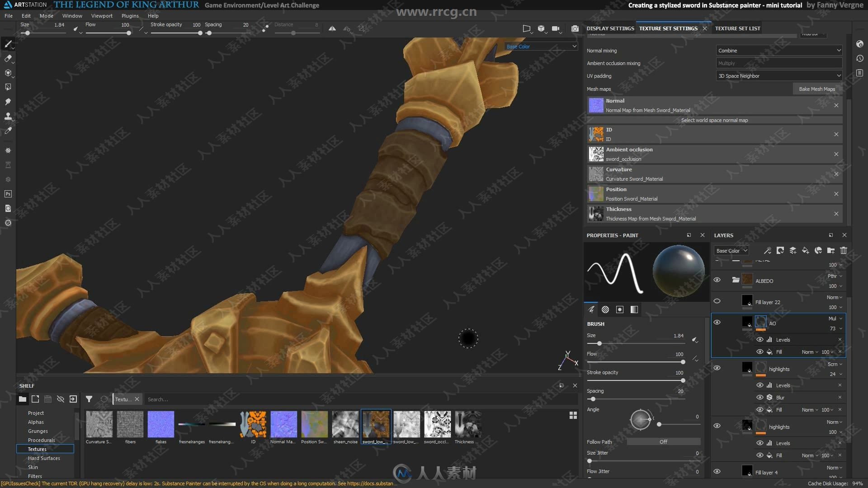Screen dimensions: 868x488
Task: Select Hard Surfaces in shelf categories
Action: coord(44,458)
